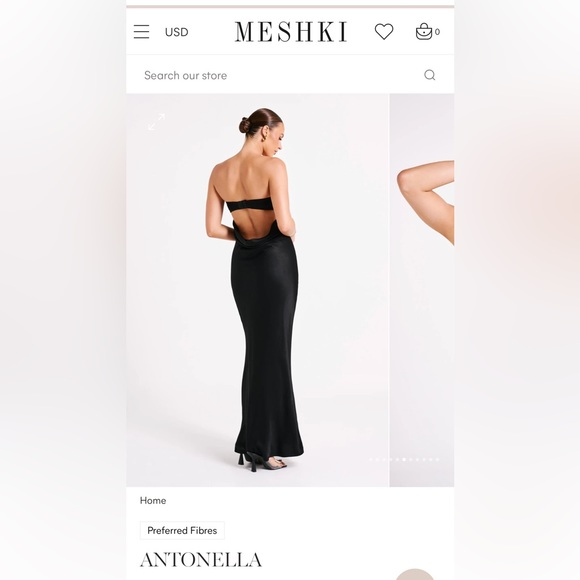
Task: Open the wishlist heart icon
Action: (x=384, y=31)
